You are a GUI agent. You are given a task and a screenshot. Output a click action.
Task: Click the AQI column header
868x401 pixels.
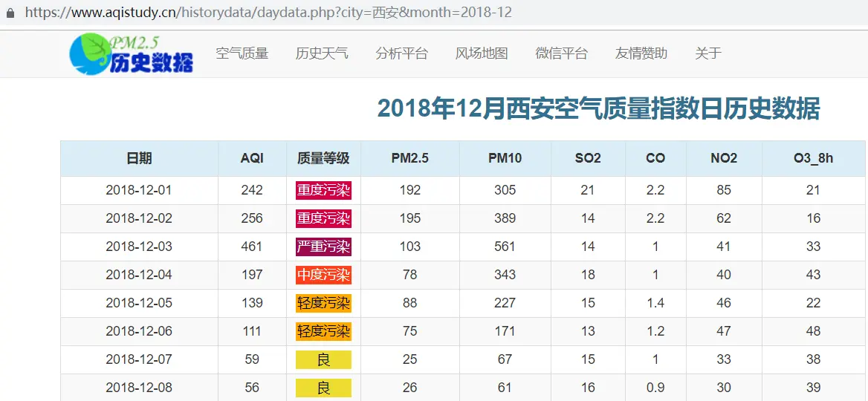pyautogui.click(x=252, y=158)
